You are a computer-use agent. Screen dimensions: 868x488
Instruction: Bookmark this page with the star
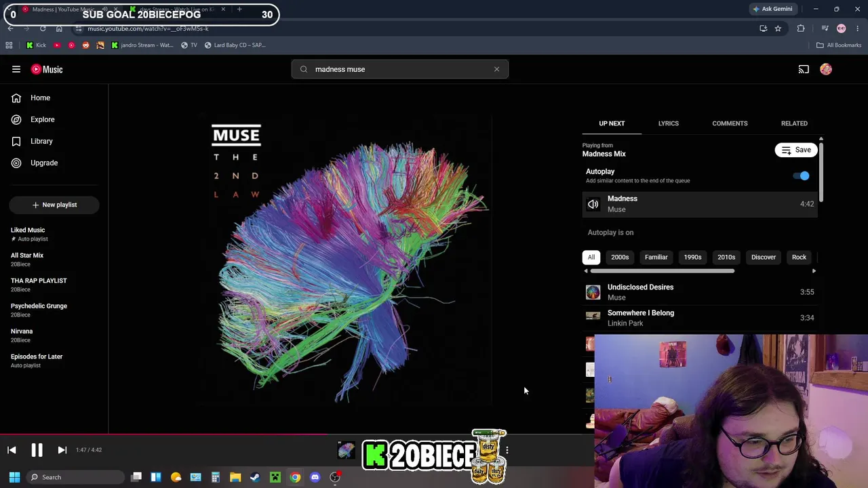tap(778, 28)
